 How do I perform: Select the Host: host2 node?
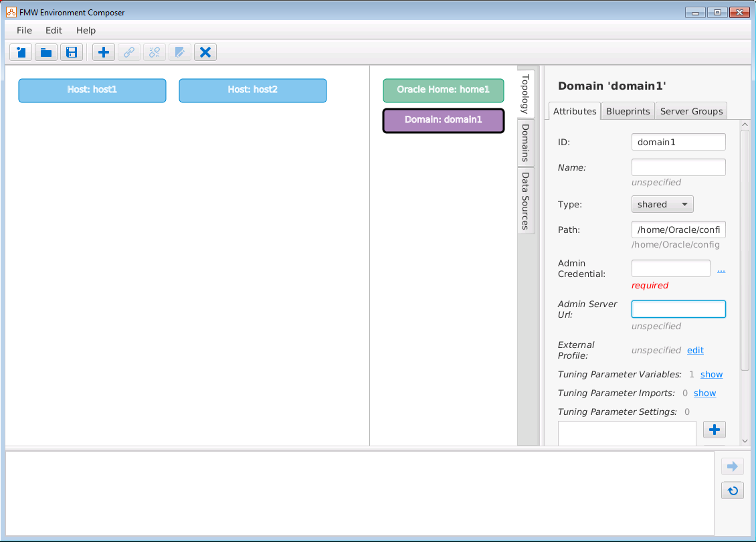(253, 90)
